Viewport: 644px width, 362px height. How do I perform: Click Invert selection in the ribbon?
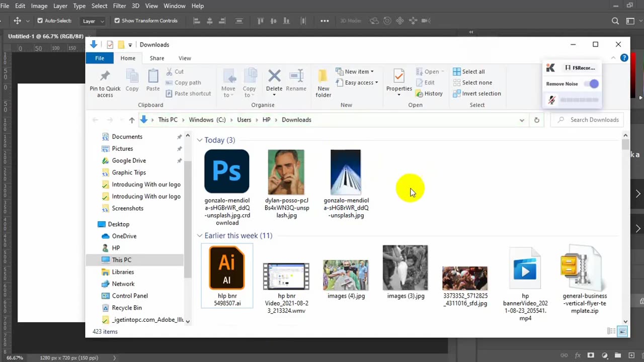coord(476,94)
